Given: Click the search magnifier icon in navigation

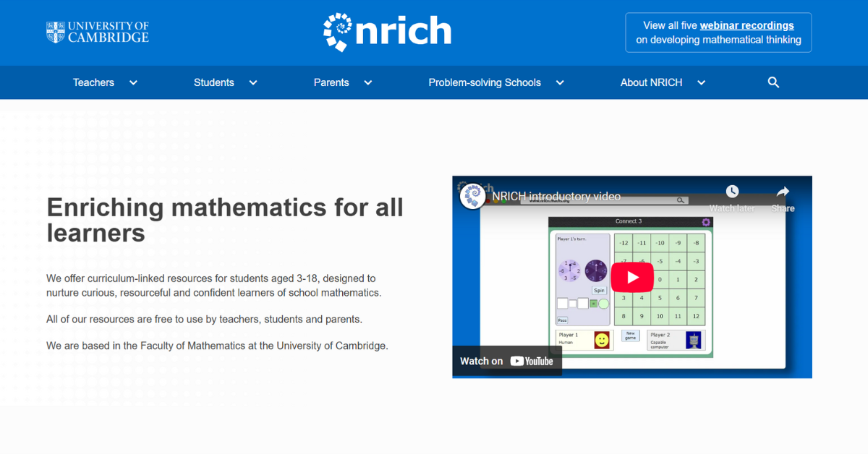Looking at the screenshot, I should tap(773, 82).
